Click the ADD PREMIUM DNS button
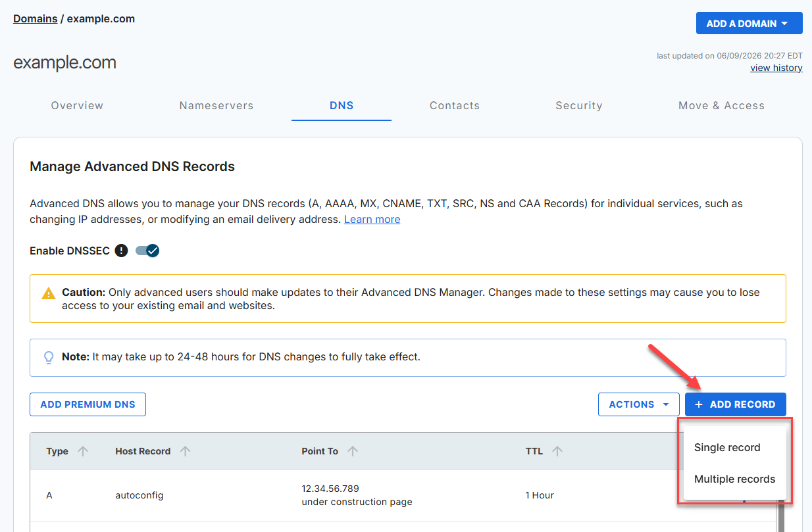Image resolution: width=812 pixels, height=532 pixels. click(88, 404)
